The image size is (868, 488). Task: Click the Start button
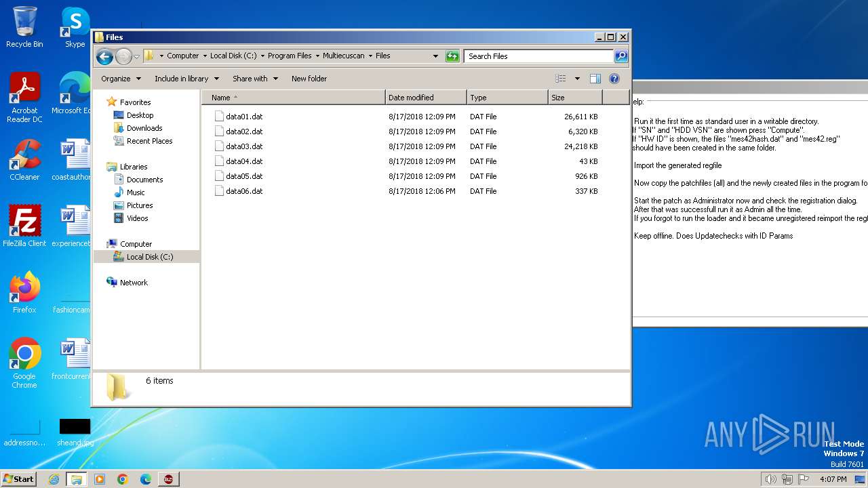coord(18,479)
